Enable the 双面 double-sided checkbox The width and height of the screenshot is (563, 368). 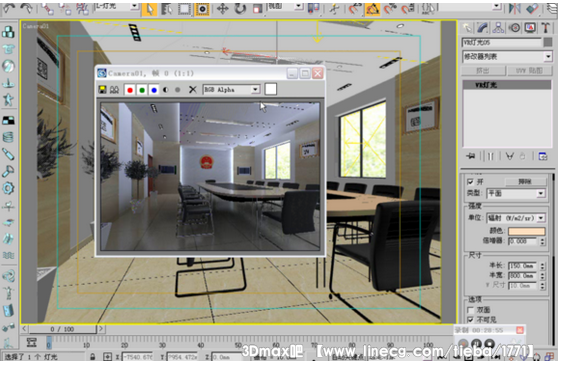[470, 309]
